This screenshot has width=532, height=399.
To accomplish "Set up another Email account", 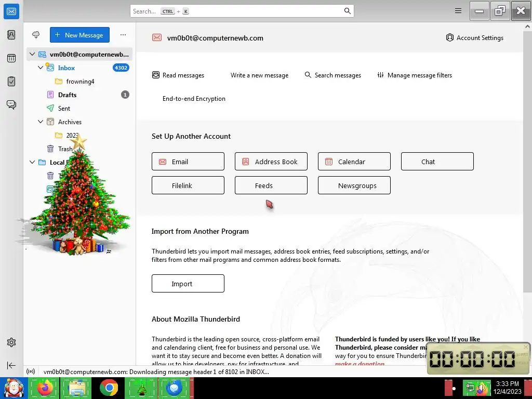I will tap(188, 162).
